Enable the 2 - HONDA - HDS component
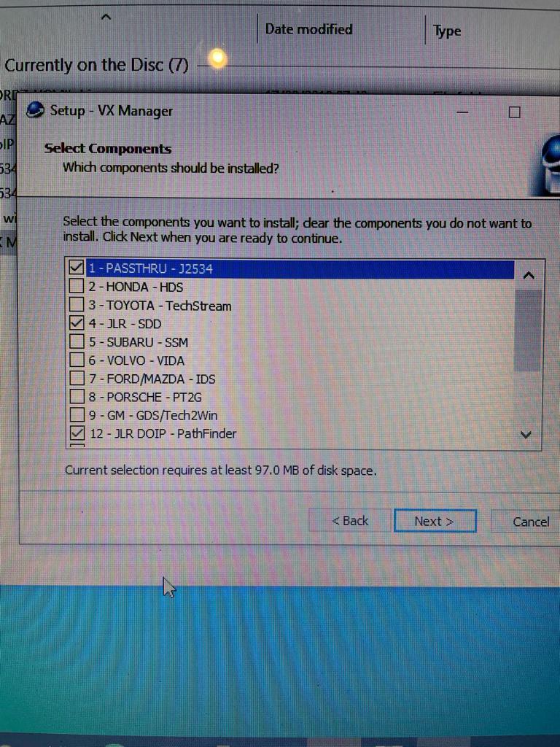 click(x=77, y=287)
